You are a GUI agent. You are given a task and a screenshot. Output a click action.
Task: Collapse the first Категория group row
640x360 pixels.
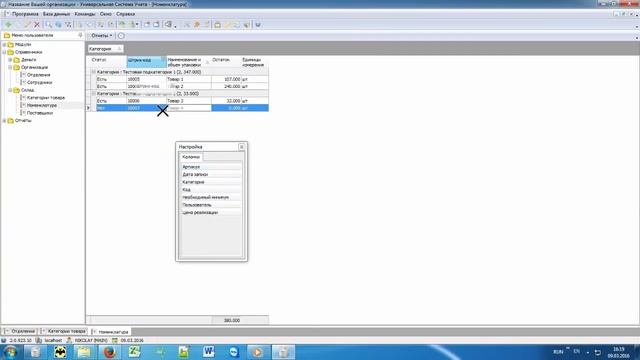93,72
